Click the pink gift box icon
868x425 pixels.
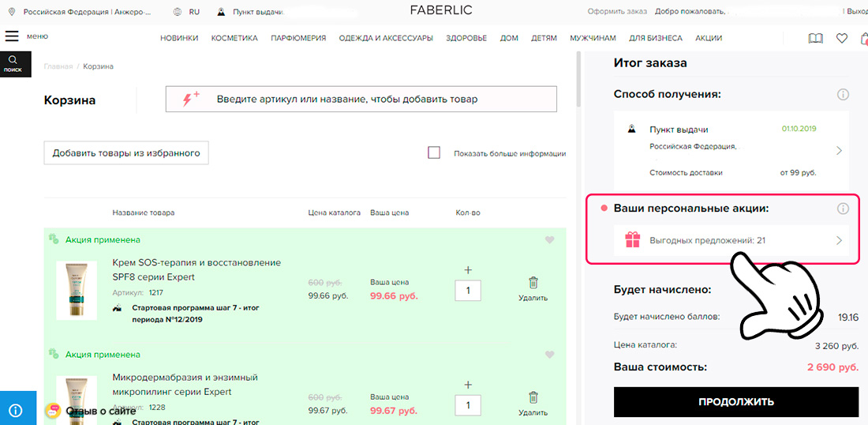pos(632,240)
